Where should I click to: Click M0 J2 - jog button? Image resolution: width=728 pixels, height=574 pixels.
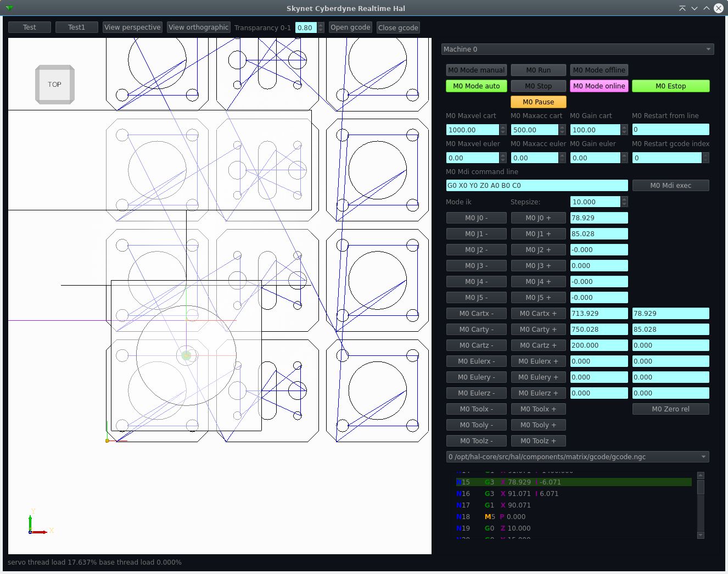click(476, 249)
